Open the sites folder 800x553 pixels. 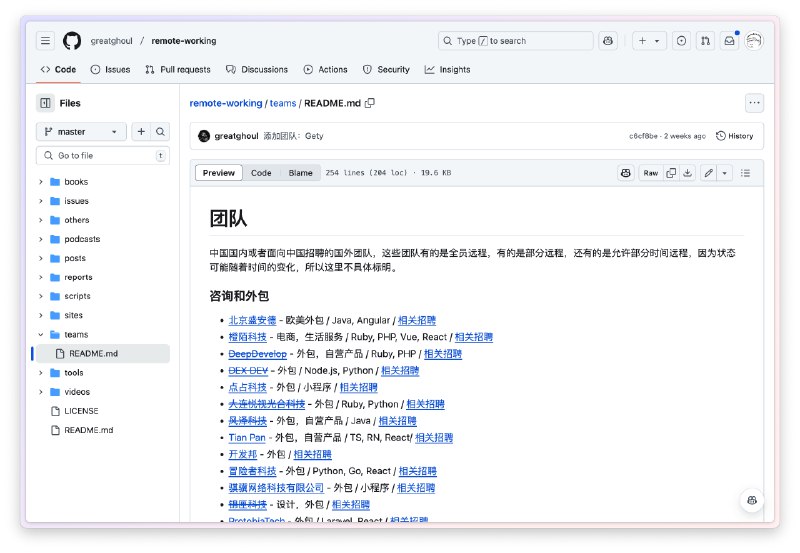[73, 315]
